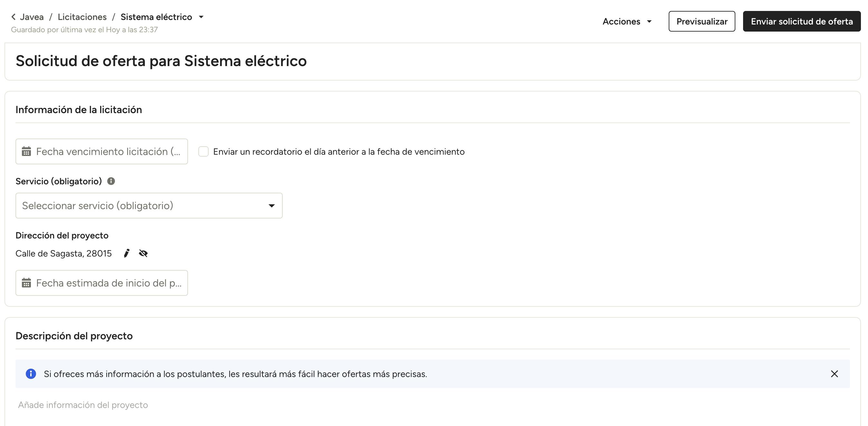868x426 pixels.
Task: Toggle project address visibility eye icon
Action: tap(143, 253)
